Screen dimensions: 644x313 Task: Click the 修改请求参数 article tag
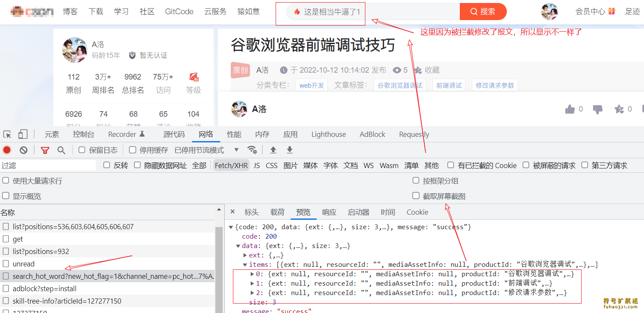coord(495,85)
